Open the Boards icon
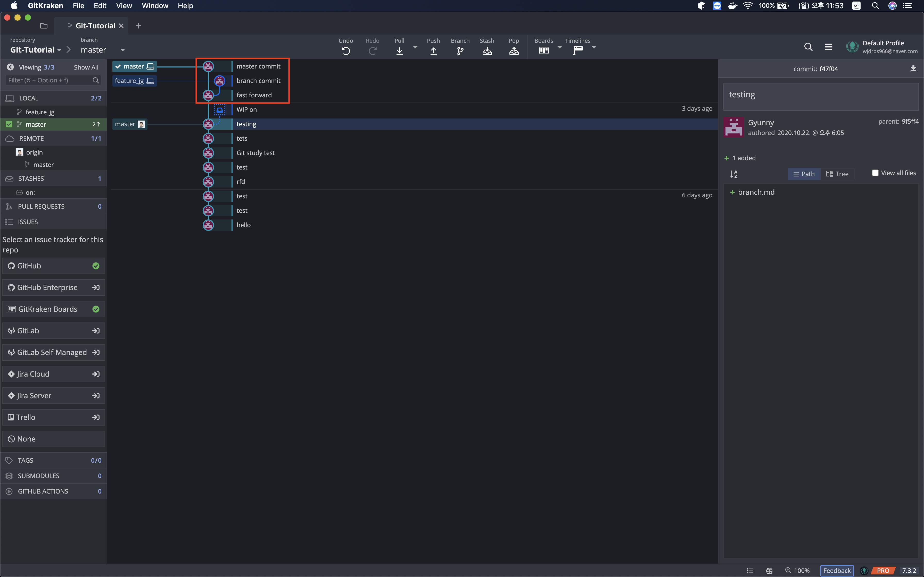924x577 pixels. click(544, 51)
